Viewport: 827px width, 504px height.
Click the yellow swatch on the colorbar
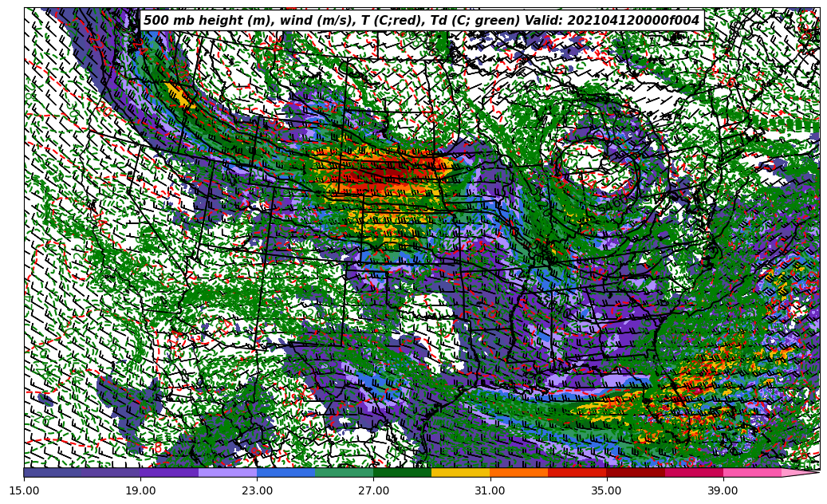click(x=460, y=472)
